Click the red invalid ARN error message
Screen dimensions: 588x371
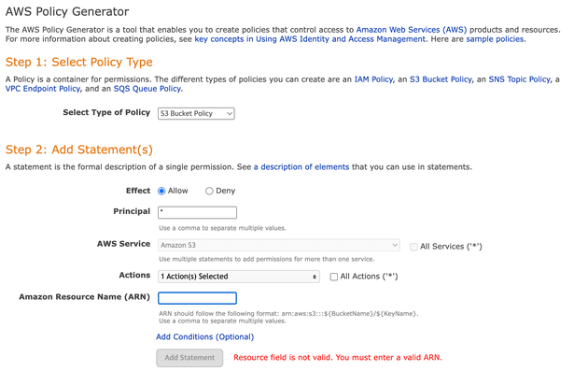coord(338,358)
